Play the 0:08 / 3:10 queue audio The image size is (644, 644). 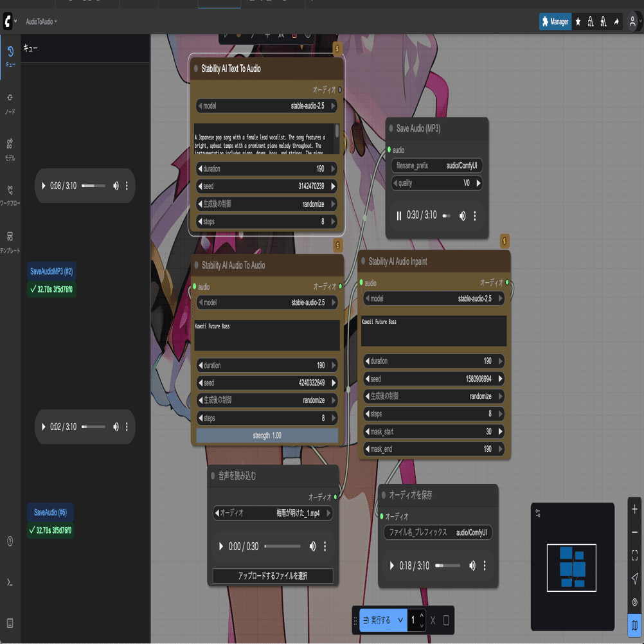tap(44, 186)
